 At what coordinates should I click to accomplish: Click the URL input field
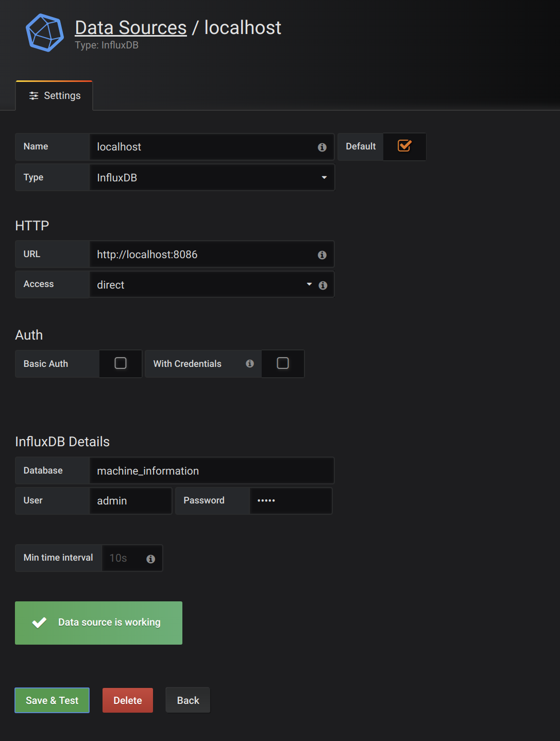(212, 255)
